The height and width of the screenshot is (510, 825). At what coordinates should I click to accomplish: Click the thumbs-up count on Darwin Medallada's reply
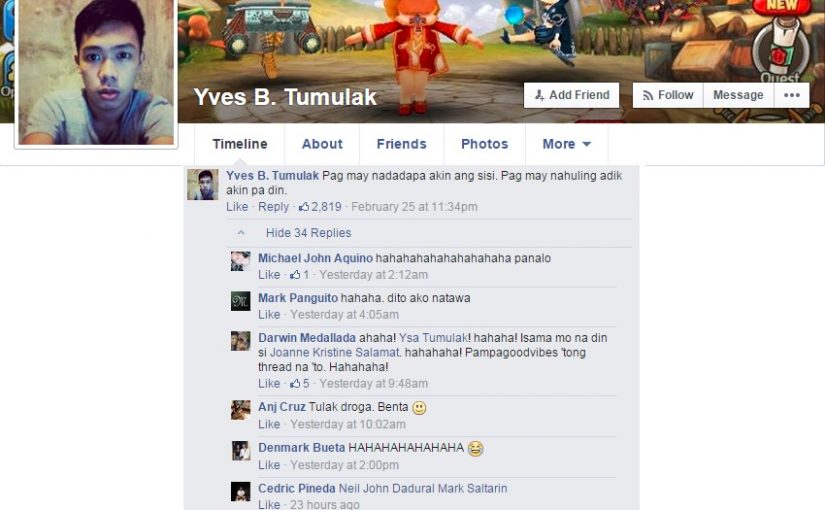[299, 384]
